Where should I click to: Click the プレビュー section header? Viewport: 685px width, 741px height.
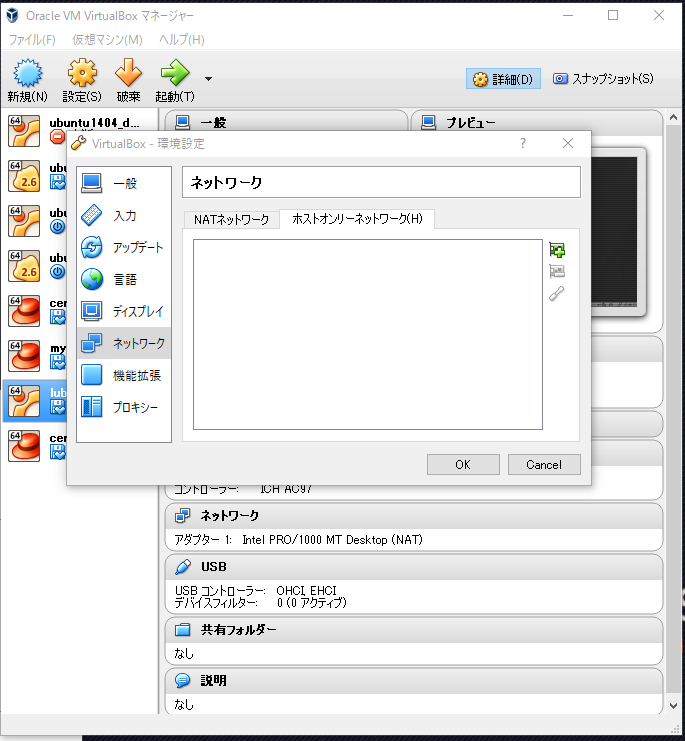click(x=537, y=123)
